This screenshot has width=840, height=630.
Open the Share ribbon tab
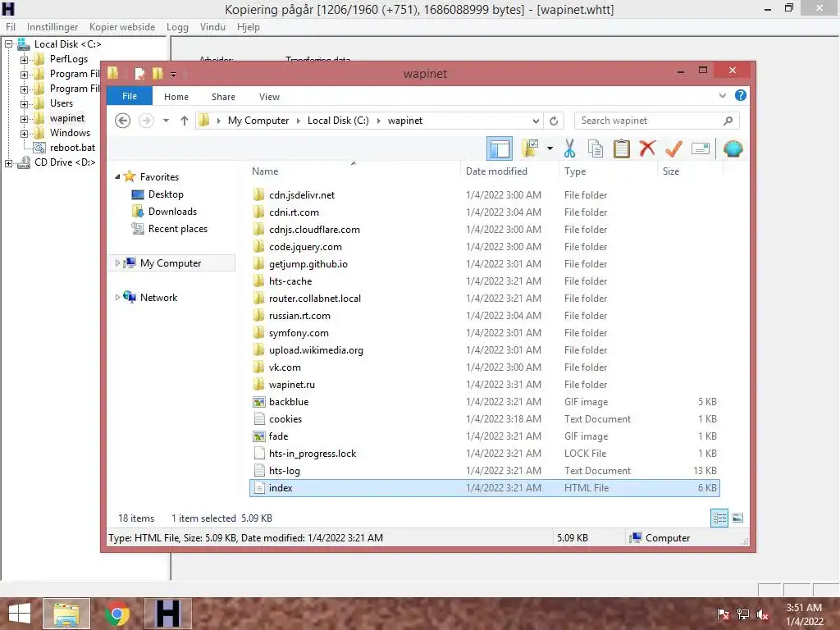click(x=223, y=97)
